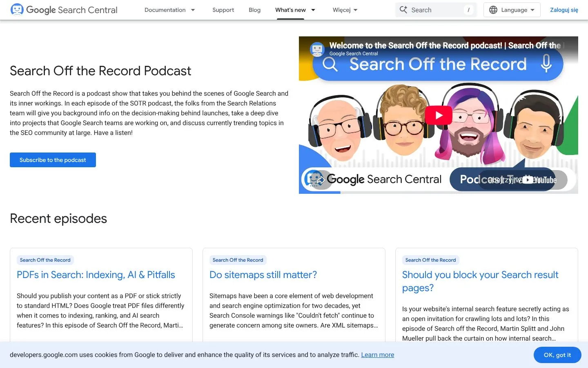588x368 pixels.
Task: Play the Search Off the Record video
Action: click(x=439, y=115)
